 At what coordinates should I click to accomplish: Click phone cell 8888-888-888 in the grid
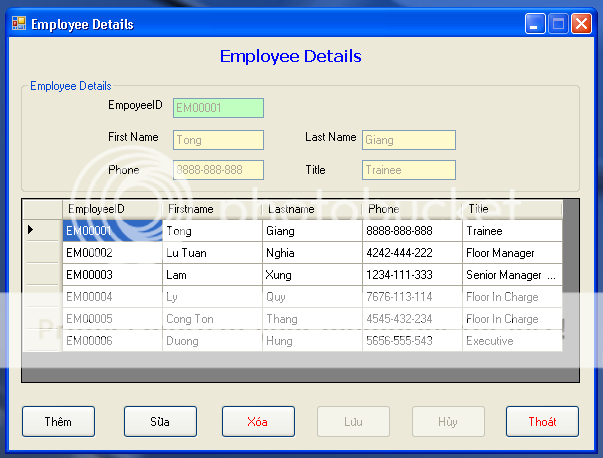point(412,231)
